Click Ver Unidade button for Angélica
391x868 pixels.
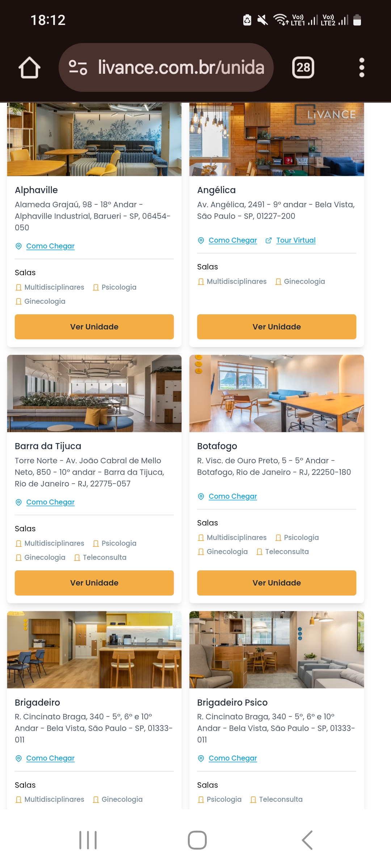[x=277, y=327]
